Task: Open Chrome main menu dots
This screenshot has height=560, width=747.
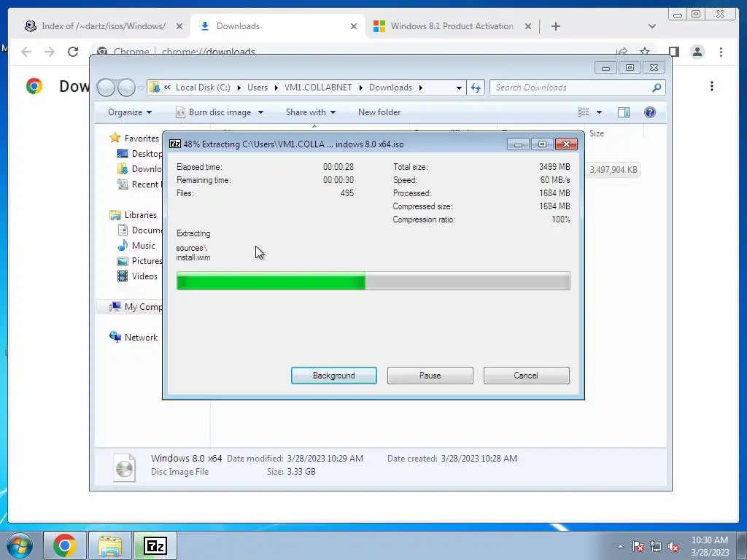Action: [x=721, y=52]
